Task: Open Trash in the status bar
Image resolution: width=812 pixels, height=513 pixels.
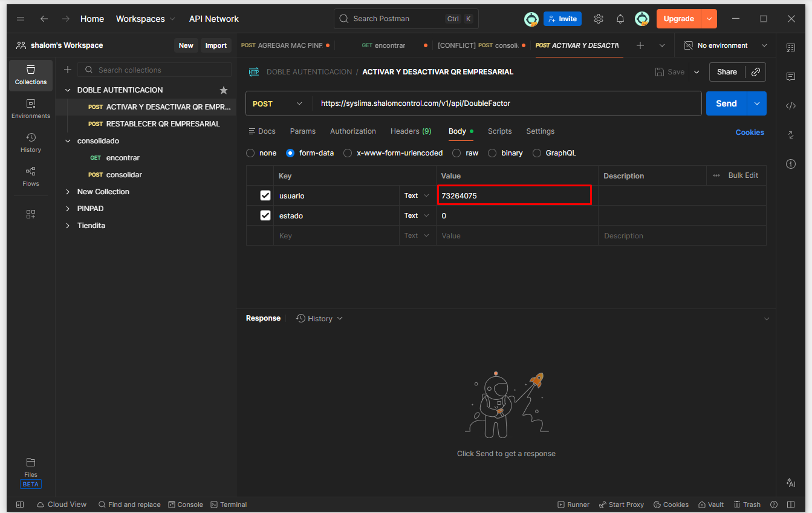Action: pos(747,505)
